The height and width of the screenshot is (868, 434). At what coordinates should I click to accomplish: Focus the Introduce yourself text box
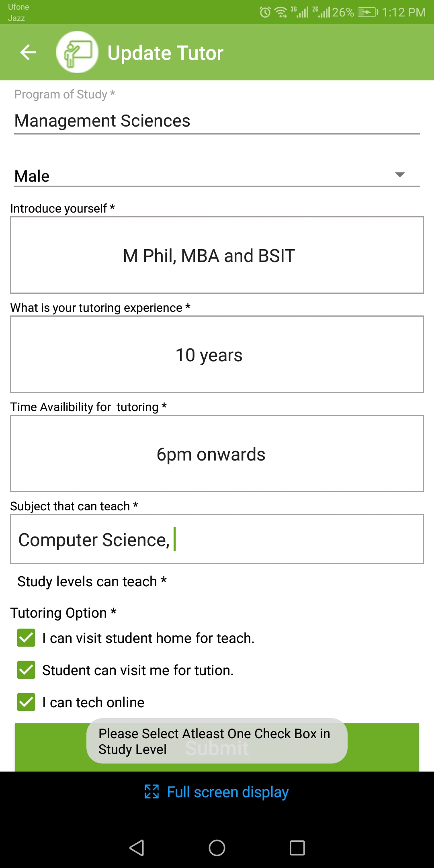coord(217,255)
